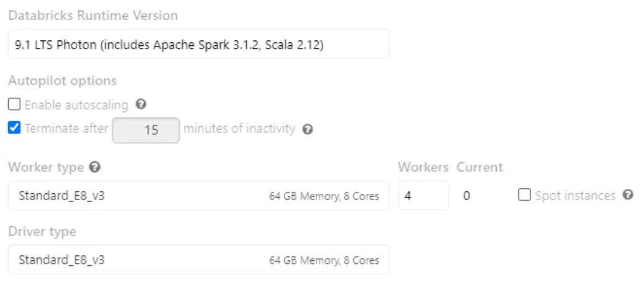Click the 'Databricks Runtime Version' field label
The height and width of the screenshot is (284, 644).
click(x=93, y=16)
